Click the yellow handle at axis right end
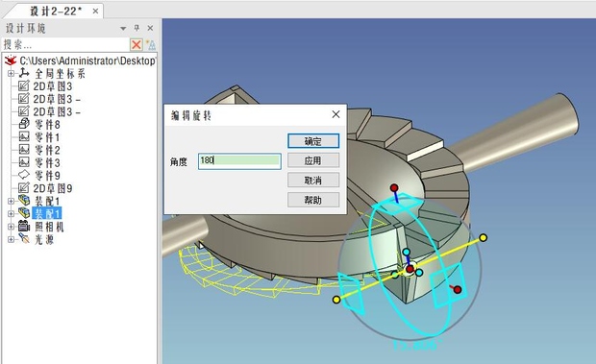The height and width of the screenshot is (364, 596). (x=484, y=238)
